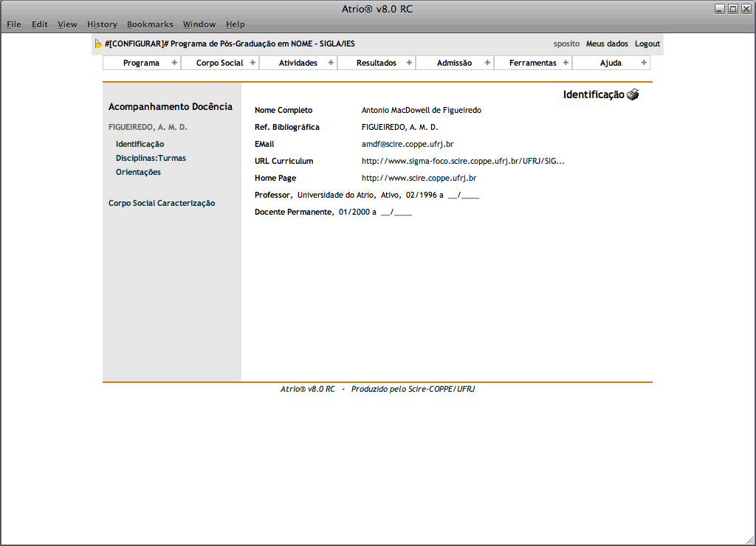756x546 pixels.
Task: Open the Ajuda menu
Action: click(x=611, y=63)
